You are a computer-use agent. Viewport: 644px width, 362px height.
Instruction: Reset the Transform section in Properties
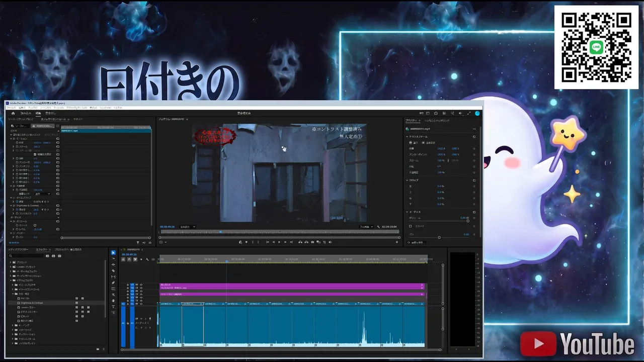pyautogui.click(x=474, y=137)
